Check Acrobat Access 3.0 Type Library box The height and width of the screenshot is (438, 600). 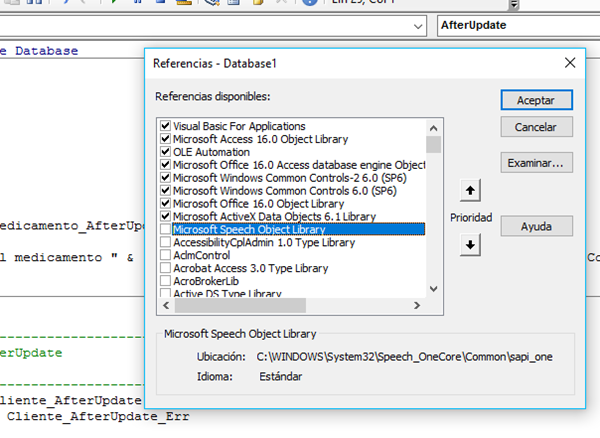[165, 268]
